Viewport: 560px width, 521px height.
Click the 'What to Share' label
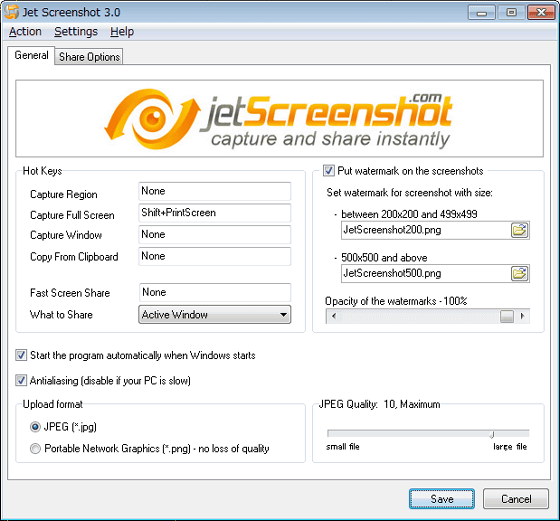[x=61, y=315]
